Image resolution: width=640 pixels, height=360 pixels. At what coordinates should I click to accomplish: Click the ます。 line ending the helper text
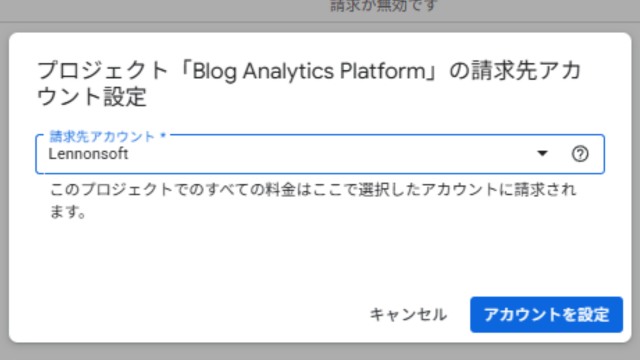[68, 211]
